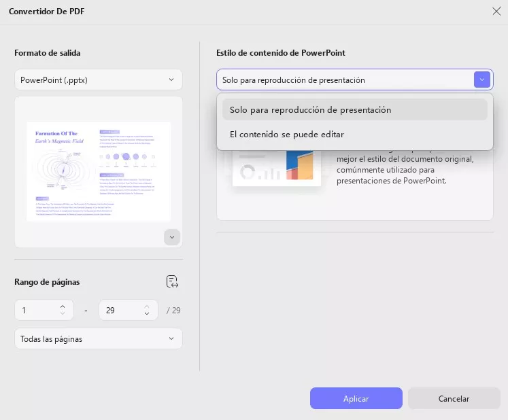Image resolution: width=508 pixels, height=420 pixels.
Task: Click the 'Rango de páginas' heading
Action: pyautogui.click(x=47, y=282)
